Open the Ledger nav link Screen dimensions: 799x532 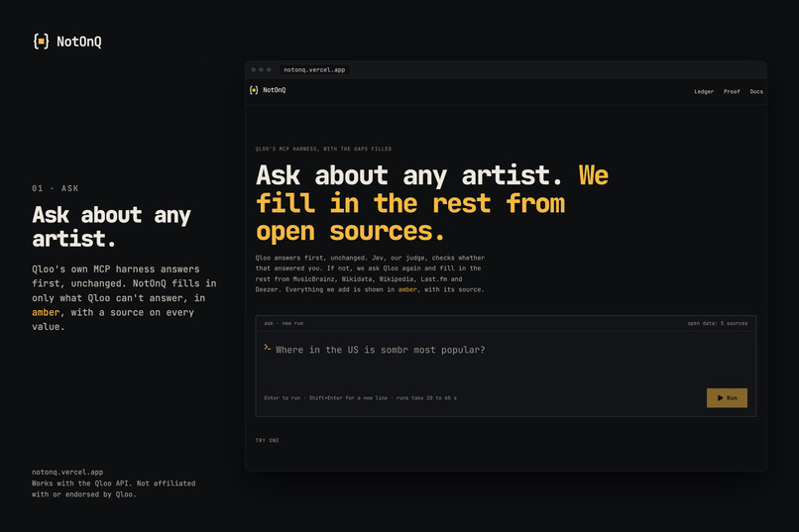coord(704,91)
